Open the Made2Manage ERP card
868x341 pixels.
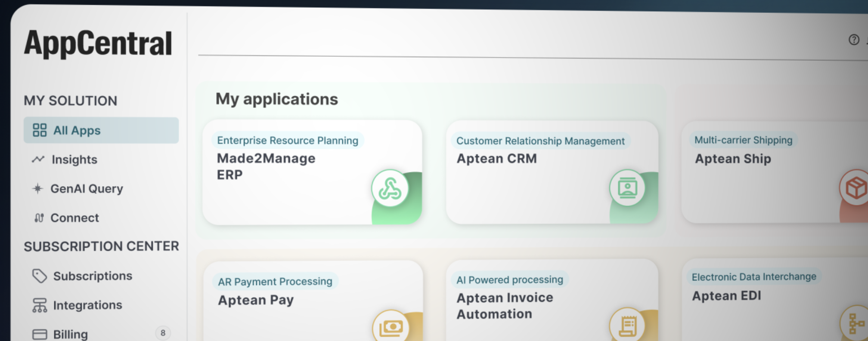pyautogui.click(x=312, y=172)
